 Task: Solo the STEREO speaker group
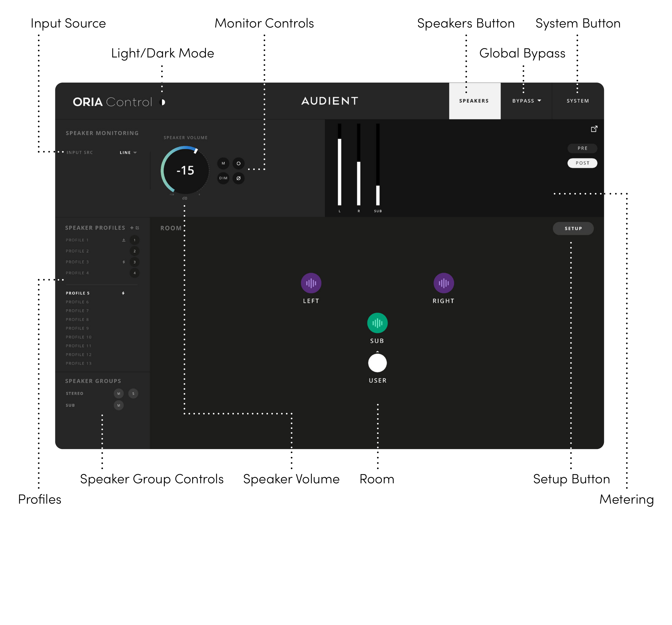(x=133, y=393)
